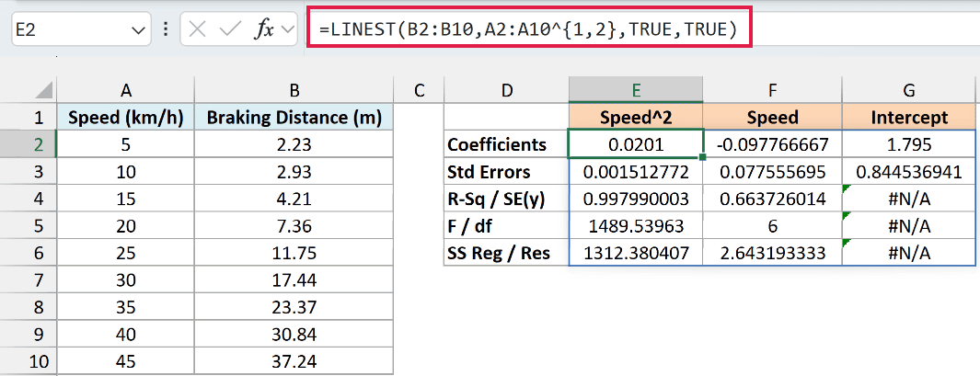
Task: Click the Enter checkmark formula bar icon
Action: tap(231, 30)
